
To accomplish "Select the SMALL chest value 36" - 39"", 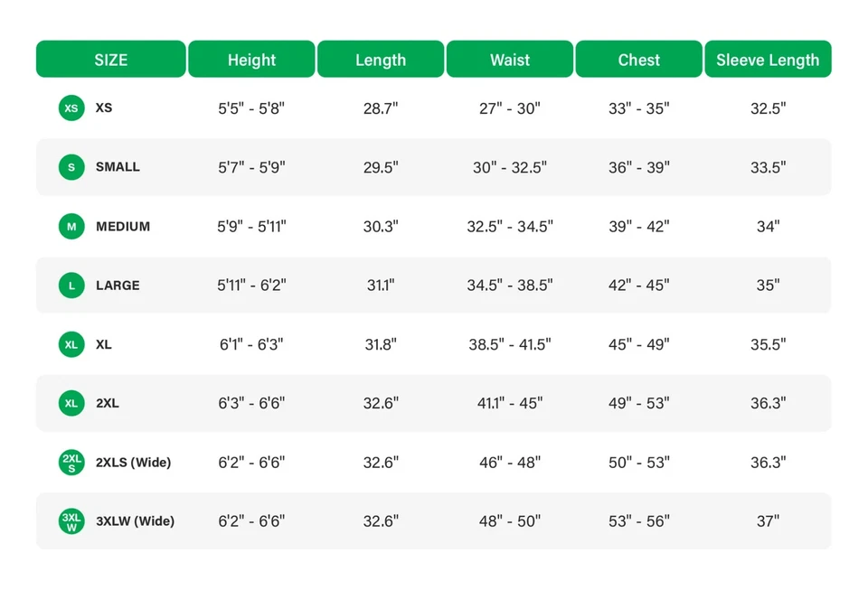I will click(639, 167).
